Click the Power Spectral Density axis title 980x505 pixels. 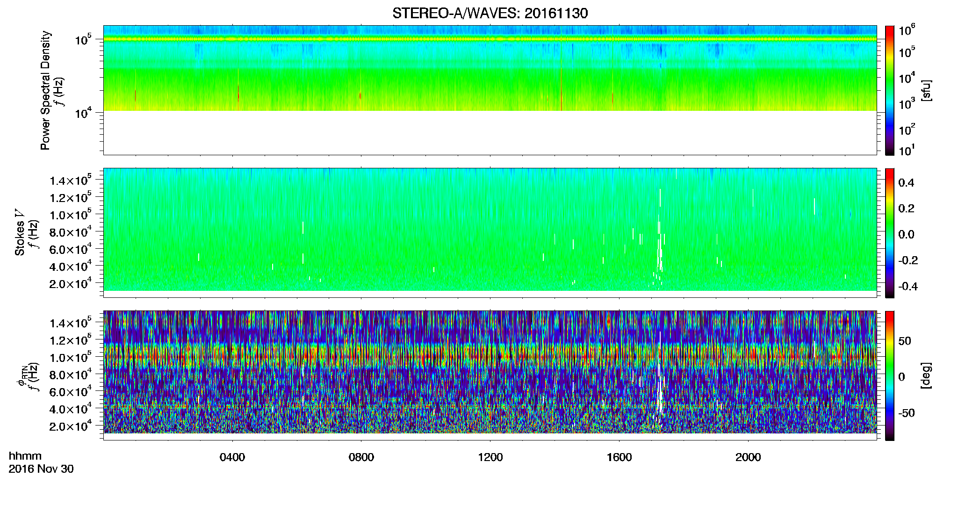[x=46, y=90]
